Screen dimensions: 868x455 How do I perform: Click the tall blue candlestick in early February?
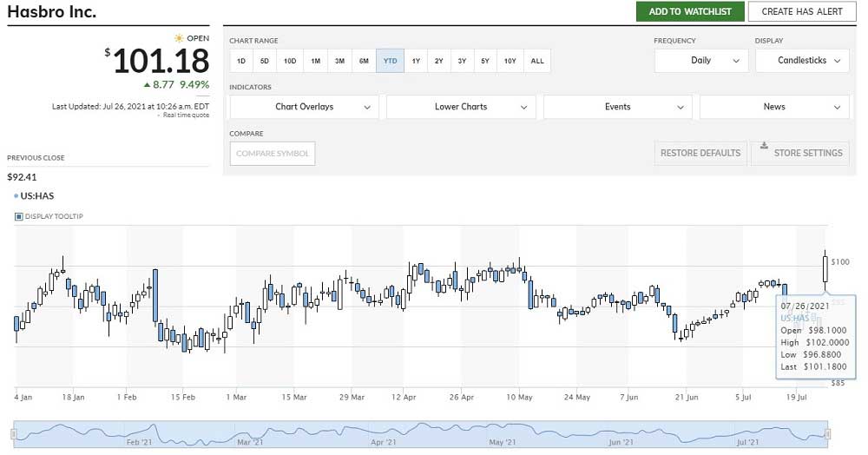tap(155, 295)
